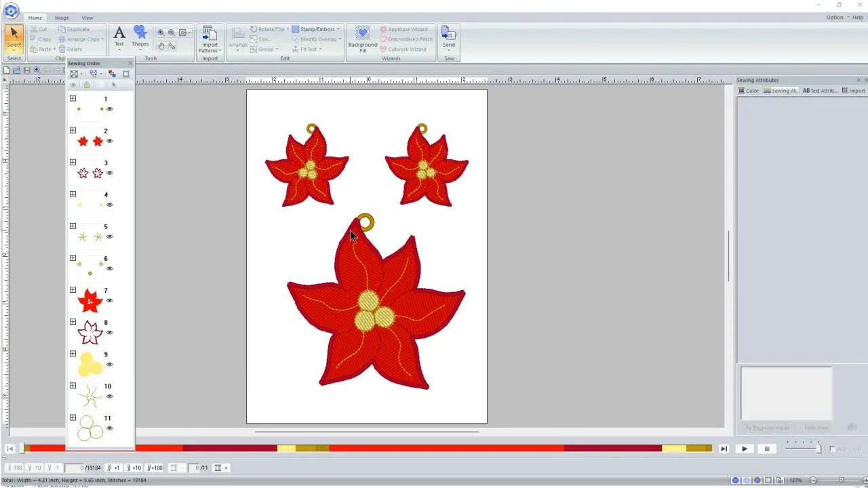Expand sewing order item 2
The width and height of the screenshot is (868, 488).
(x=73, y=130)
